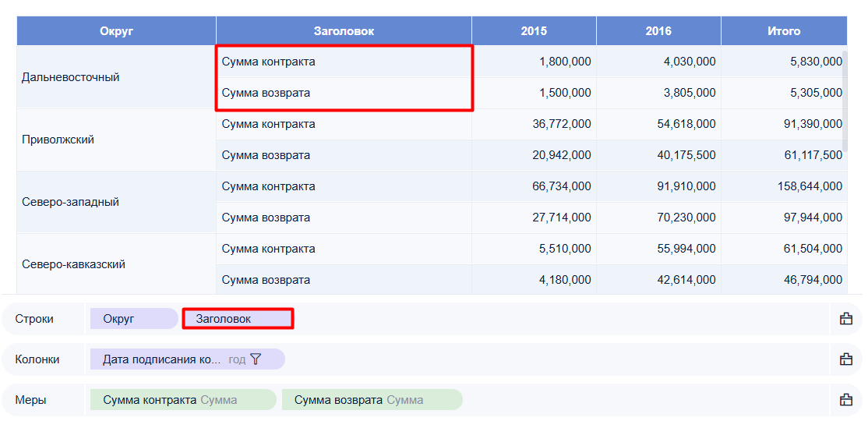Sort by the Округ column header

[x=116, y=31]
